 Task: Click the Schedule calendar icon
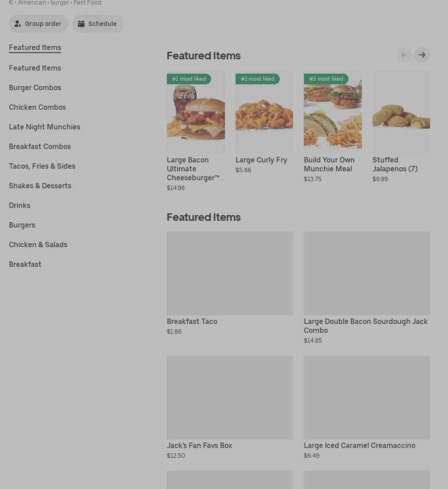pos(81,24)
